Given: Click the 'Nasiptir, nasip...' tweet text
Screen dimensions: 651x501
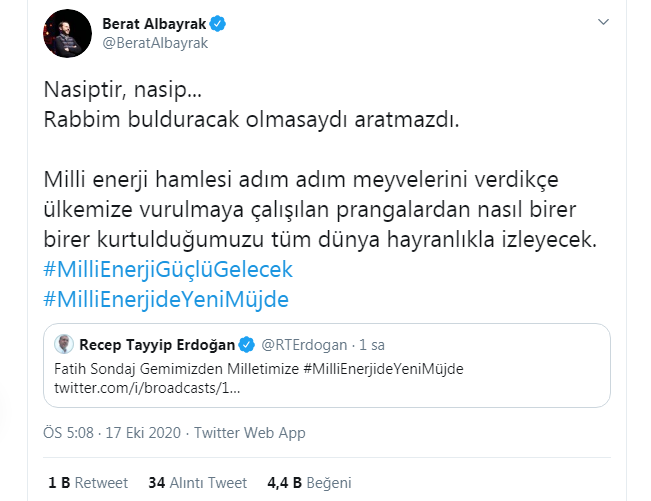Looking at the screenshot, I should (x=122, y=90).
